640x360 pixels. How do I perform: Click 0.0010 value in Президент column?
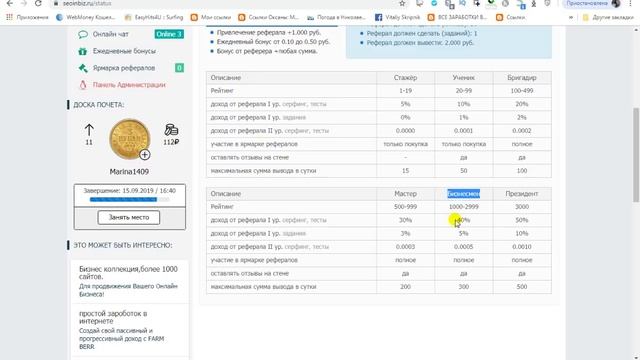click(x=522, y=247)
